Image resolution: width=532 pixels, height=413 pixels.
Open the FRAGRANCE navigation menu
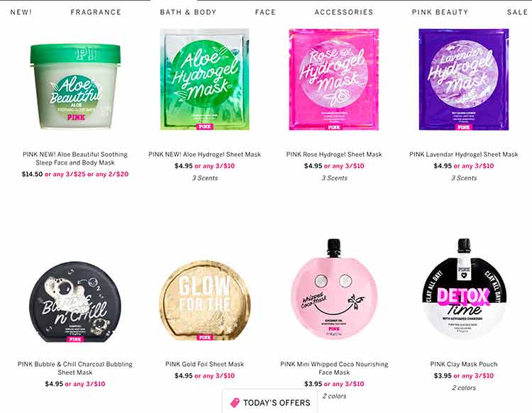[96, 12]
